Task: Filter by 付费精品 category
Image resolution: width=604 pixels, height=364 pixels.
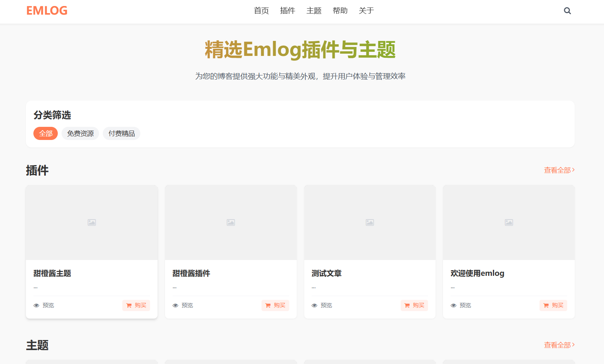Action: [122, 134]
